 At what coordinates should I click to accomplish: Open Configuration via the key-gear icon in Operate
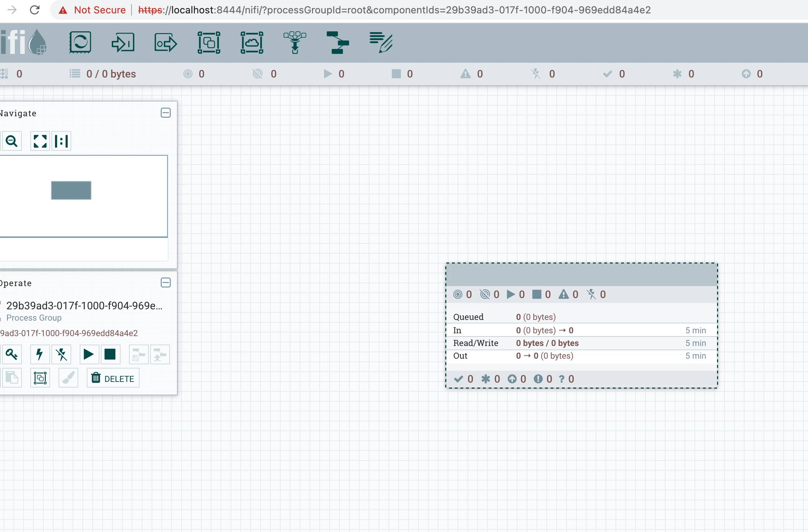(12, 354)
